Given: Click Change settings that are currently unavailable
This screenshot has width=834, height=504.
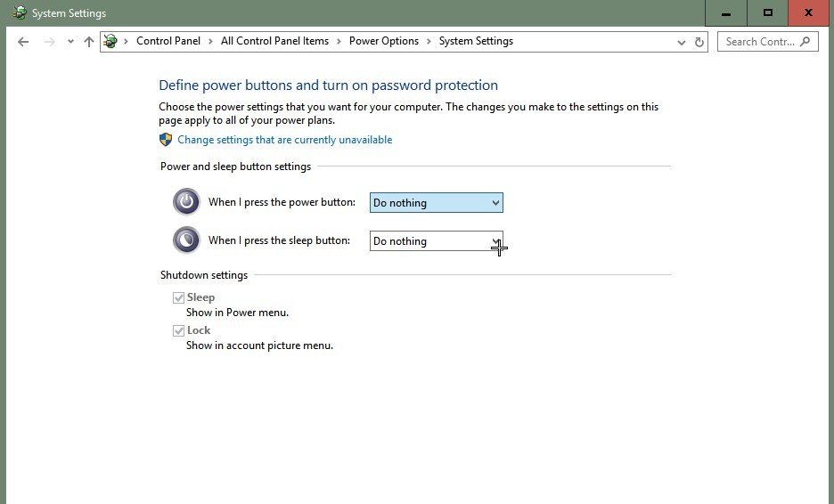Looking at the screenshot, I should pos(284,139).
